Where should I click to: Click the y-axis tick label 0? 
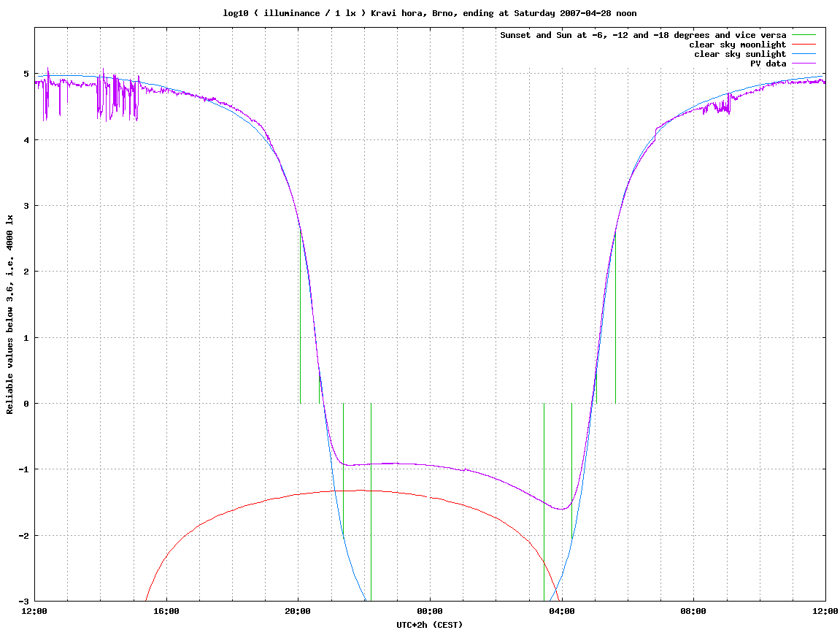[26, 404]
